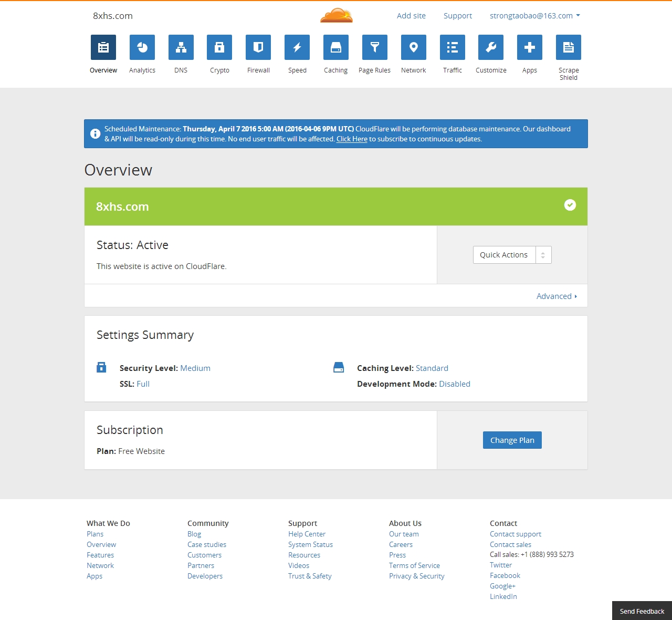
Task: Expand the Advanced section
Action: tap(556, 296)
